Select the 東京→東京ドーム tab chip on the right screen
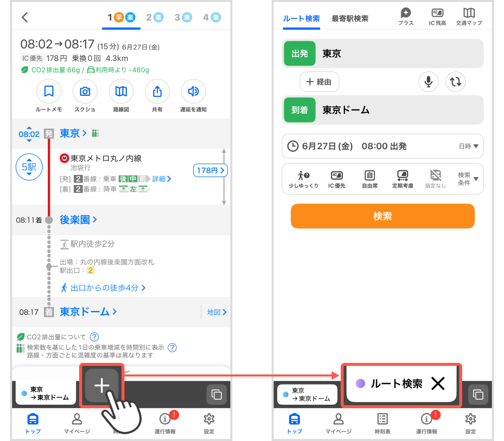 pyautogui.click(x=307, y=395)
